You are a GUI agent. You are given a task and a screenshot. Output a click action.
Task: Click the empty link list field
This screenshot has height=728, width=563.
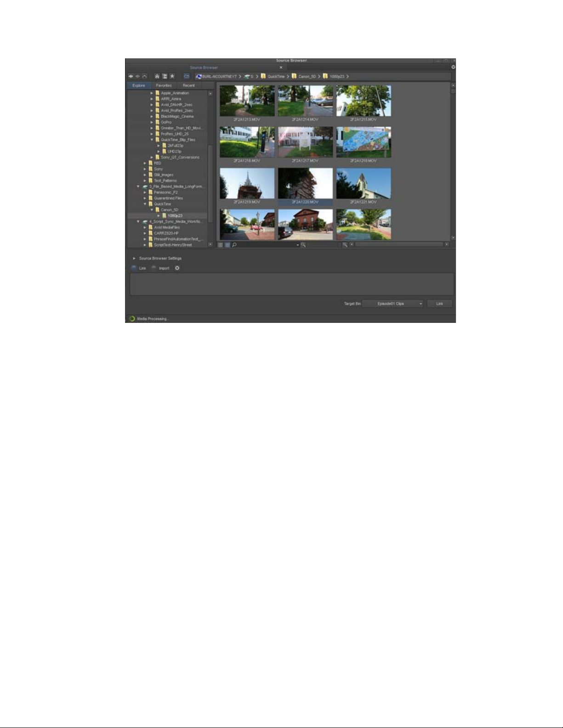292,284
